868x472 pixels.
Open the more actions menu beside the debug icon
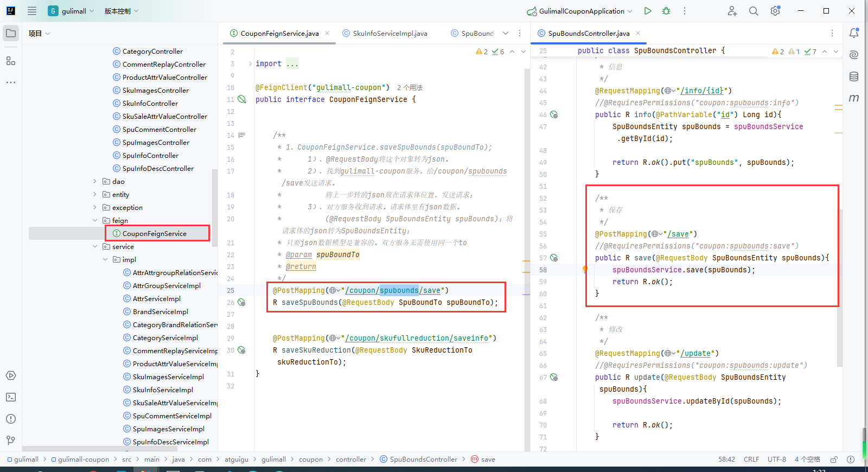(685, 11)
